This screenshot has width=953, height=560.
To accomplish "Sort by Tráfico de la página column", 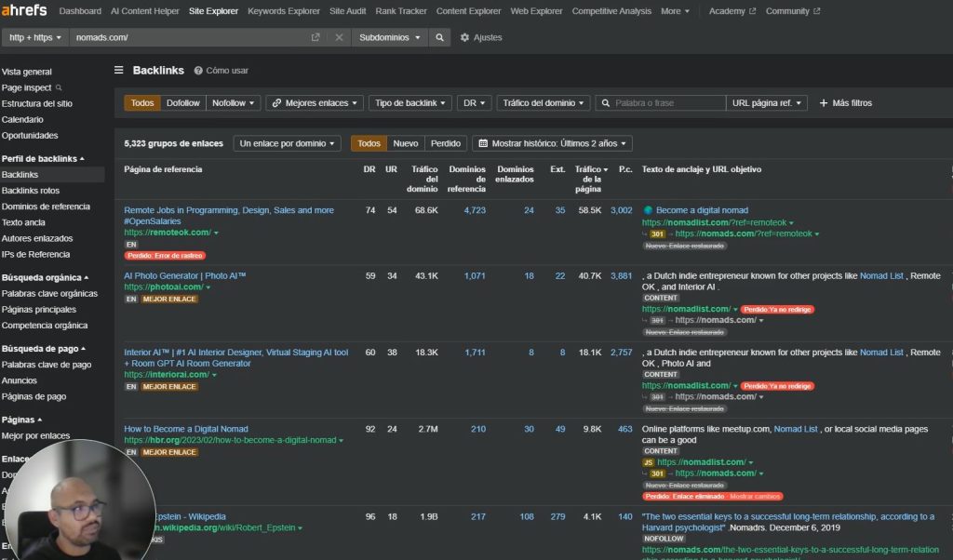I will point(590,180).
